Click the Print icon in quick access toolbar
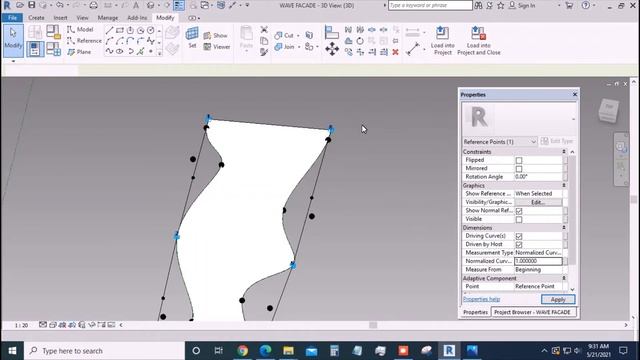640x360 pixels. pyautogui.click(x=93, y=5)
